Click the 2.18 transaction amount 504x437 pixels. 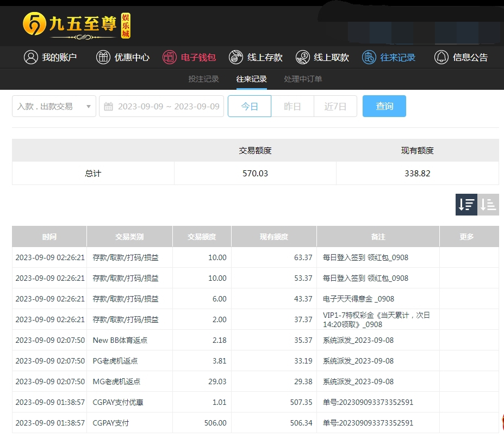(x=220, y=340)
